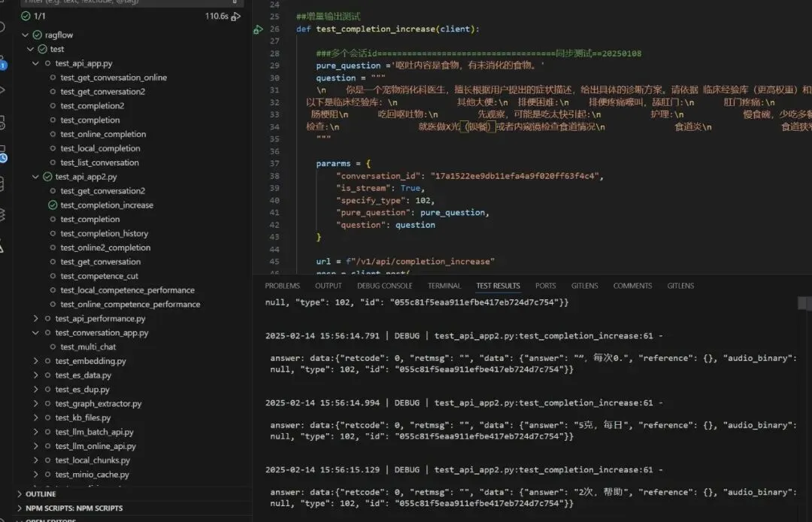Click the circle icon beside test_local_competence_performance

coord(53,290)
